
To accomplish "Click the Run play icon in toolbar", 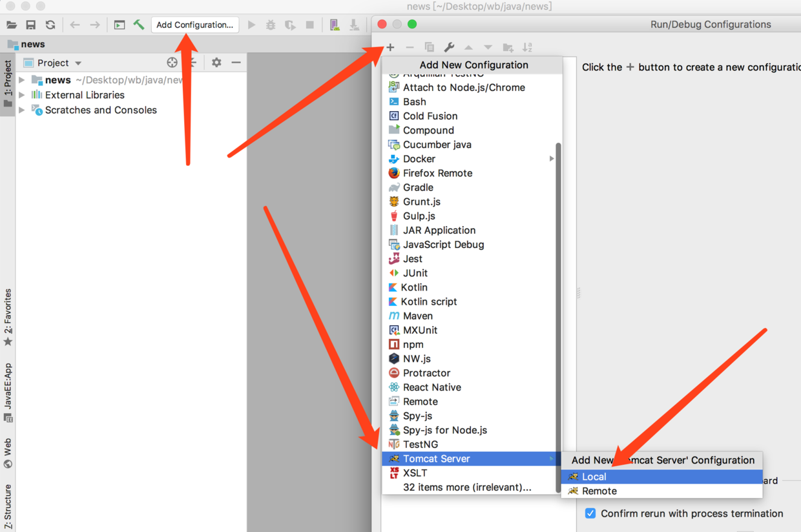I will tap(251, 25).
